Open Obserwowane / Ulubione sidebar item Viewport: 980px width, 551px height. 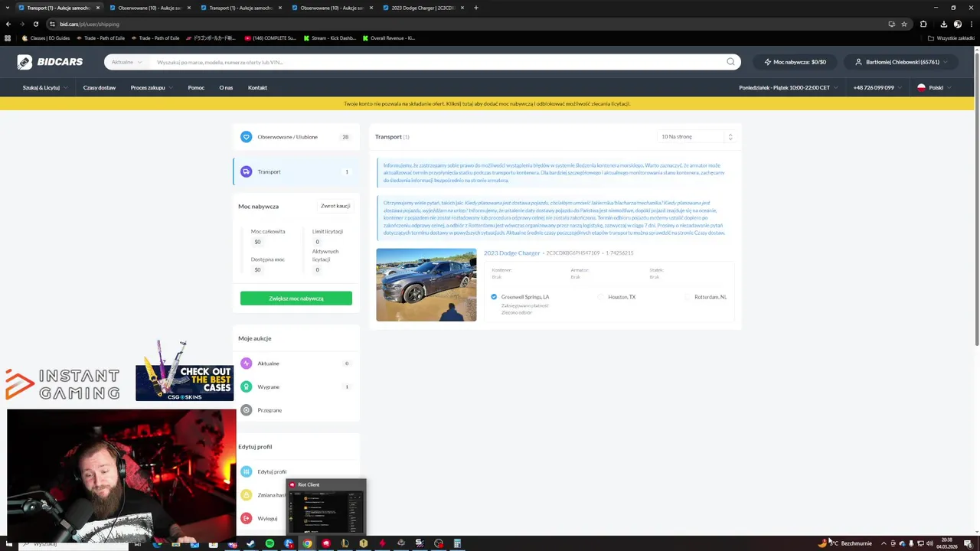click(x=296, y=137)
